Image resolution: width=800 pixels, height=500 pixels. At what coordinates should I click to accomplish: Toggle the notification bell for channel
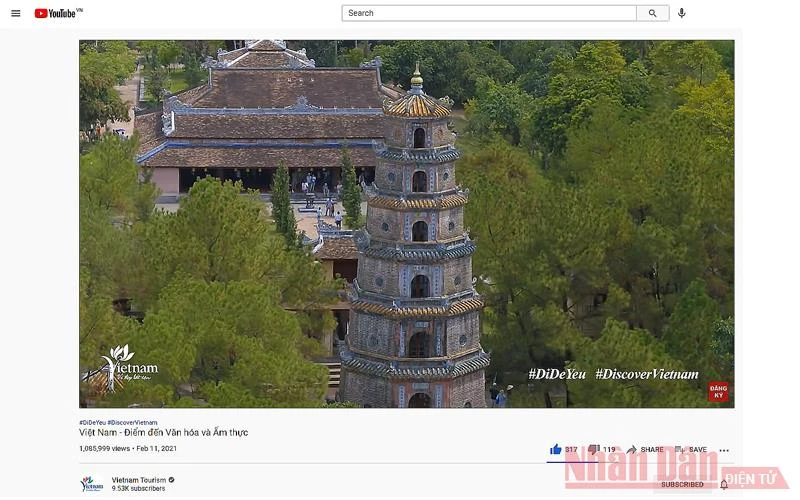click(x=724, y=485)
